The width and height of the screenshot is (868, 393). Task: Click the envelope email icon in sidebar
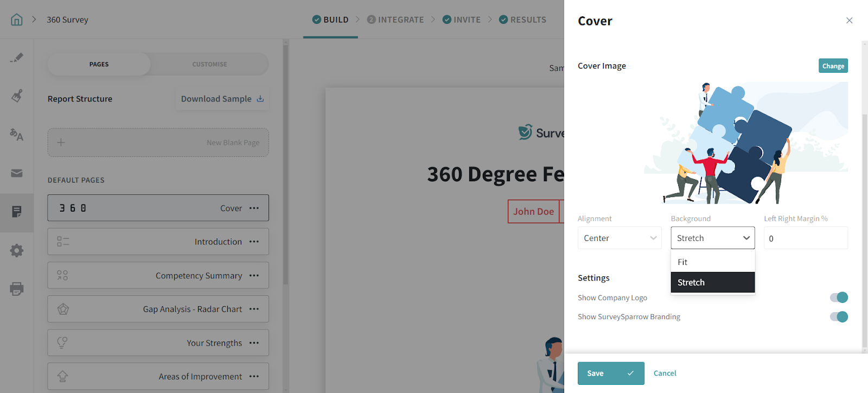[x=17, y=173]
